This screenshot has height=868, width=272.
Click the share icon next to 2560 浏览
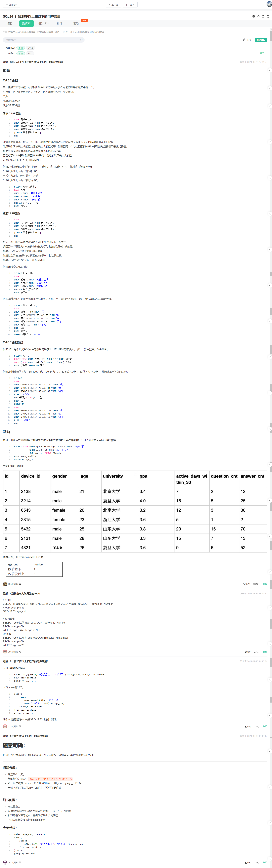[x=20, y=652]
